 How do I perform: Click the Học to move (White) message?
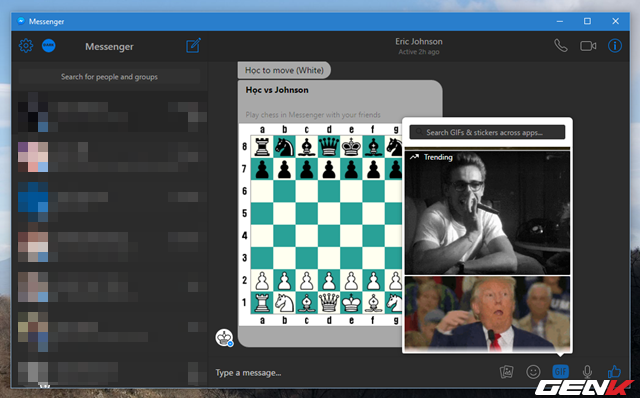284,70
